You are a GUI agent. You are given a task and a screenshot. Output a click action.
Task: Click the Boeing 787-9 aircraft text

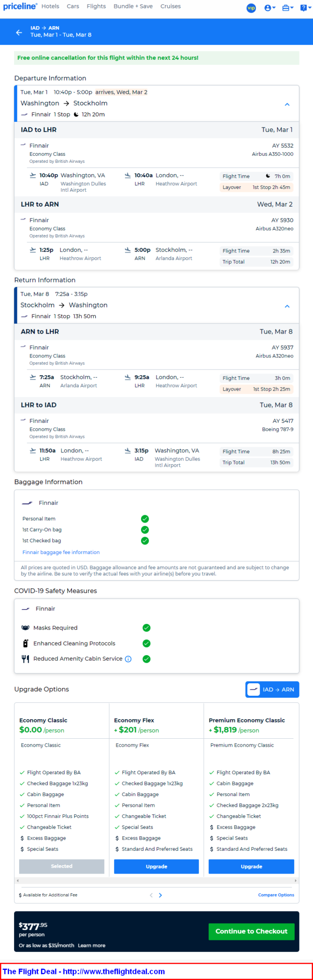click(x=277, y=429)
